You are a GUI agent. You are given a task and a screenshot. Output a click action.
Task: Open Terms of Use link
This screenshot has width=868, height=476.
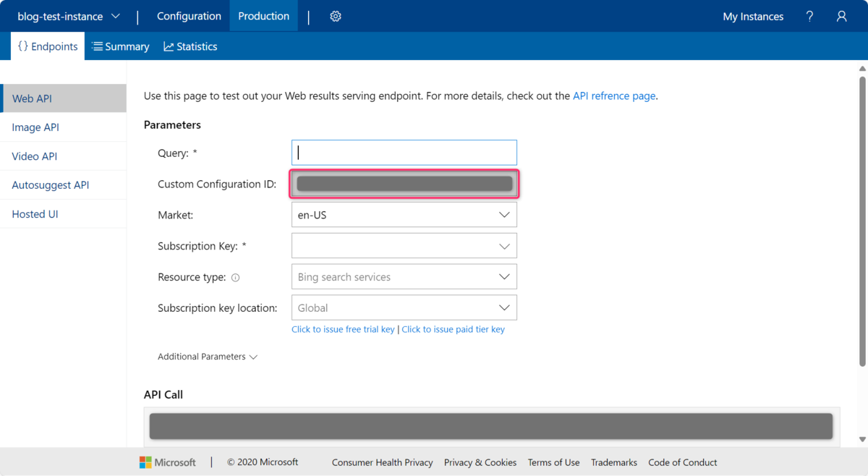(553, 462)
